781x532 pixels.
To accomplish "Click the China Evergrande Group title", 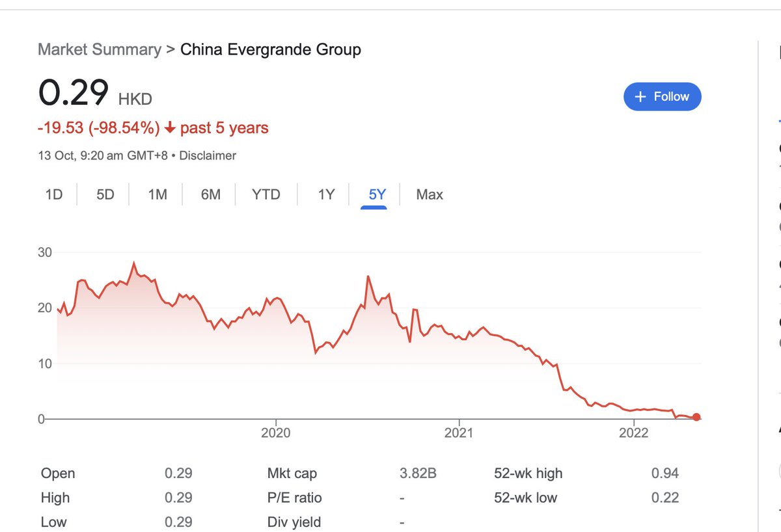I will coord(270,49).
